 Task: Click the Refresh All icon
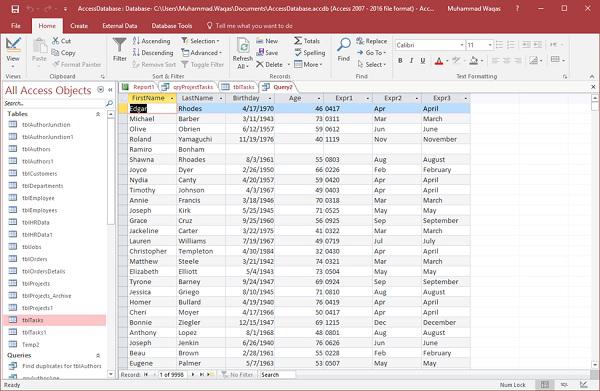pyautogui.click(x=243, y=46)
